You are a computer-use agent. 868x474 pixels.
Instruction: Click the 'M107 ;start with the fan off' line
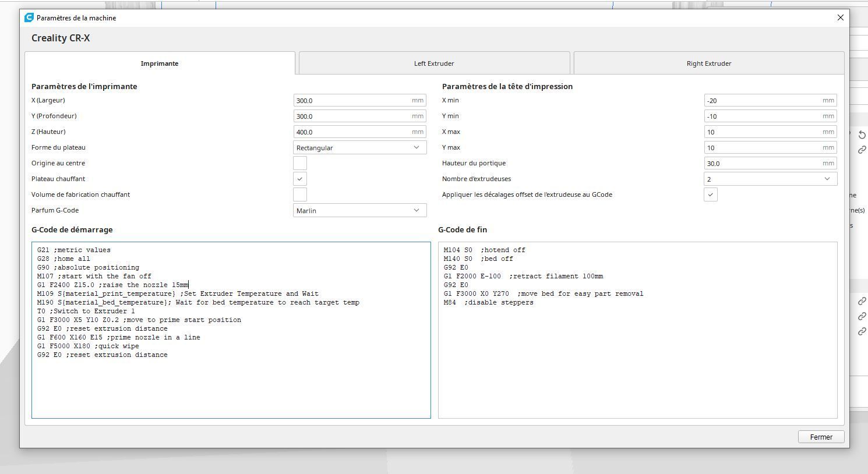(94, 276)
